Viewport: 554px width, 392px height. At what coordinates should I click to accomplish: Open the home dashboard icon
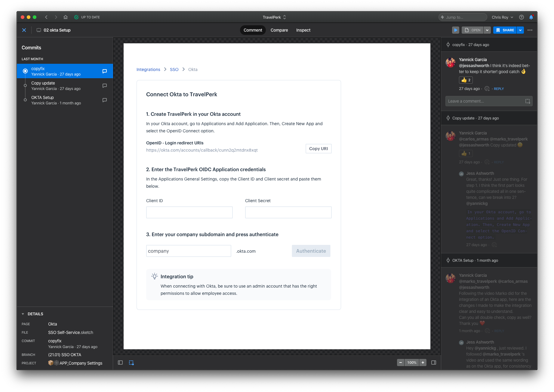[66, 17]
